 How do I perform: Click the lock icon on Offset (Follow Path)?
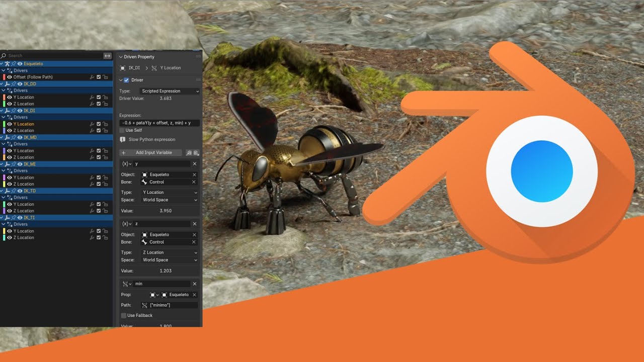[x=105, y=77]
